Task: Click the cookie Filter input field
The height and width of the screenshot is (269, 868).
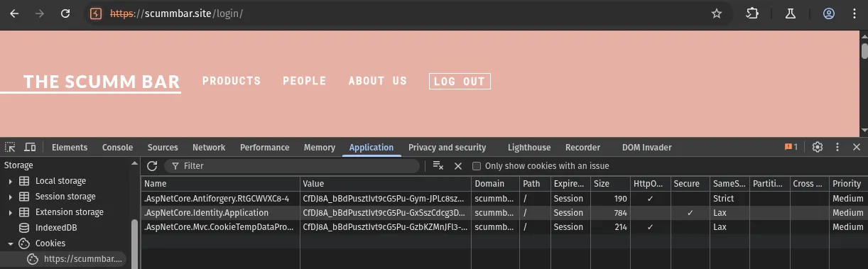Action: (x=292, y=166)
